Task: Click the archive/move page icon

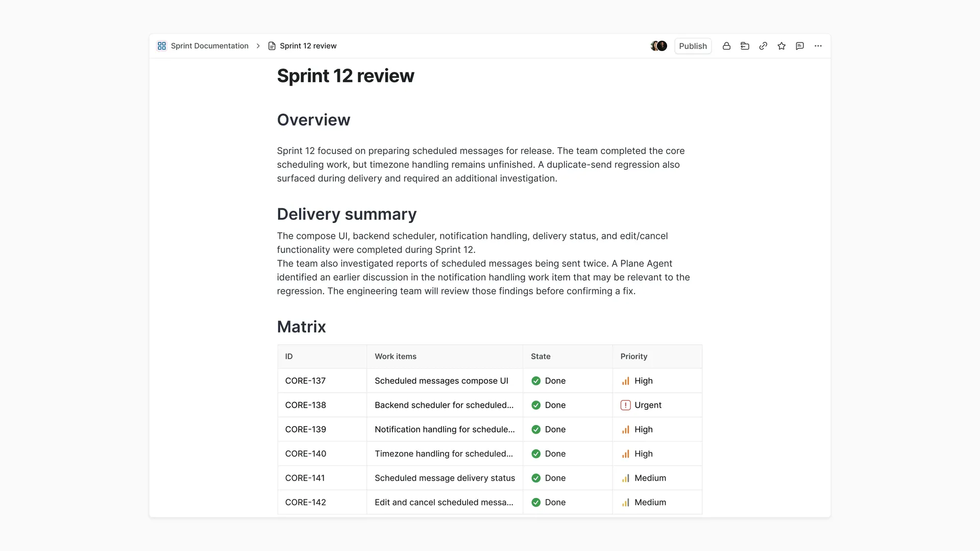Action: click(x=745, y=46)
